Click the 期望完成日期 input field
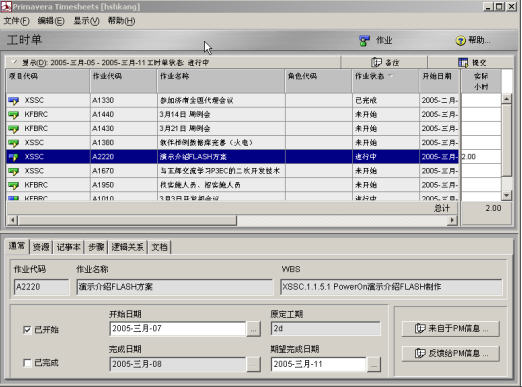 [x=319, y=364]
